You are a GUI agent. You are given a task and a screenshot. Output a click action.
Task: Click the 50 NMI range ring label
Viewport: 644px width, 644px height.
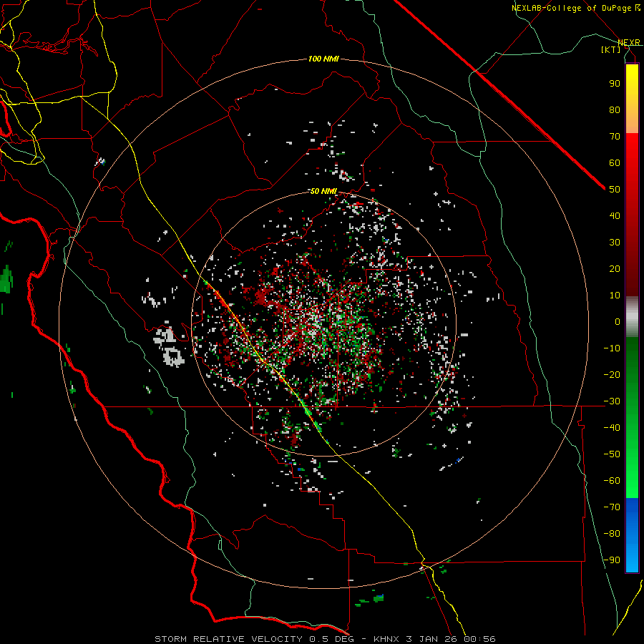tap(323, 191)
